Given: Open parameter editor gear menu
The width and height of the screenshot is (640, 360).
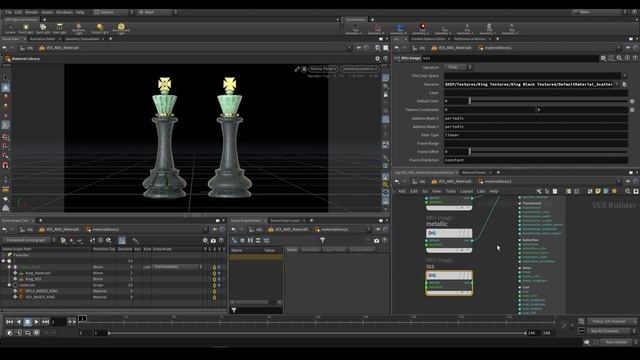Looking at the screenshot, I should [x=603, y=58].
